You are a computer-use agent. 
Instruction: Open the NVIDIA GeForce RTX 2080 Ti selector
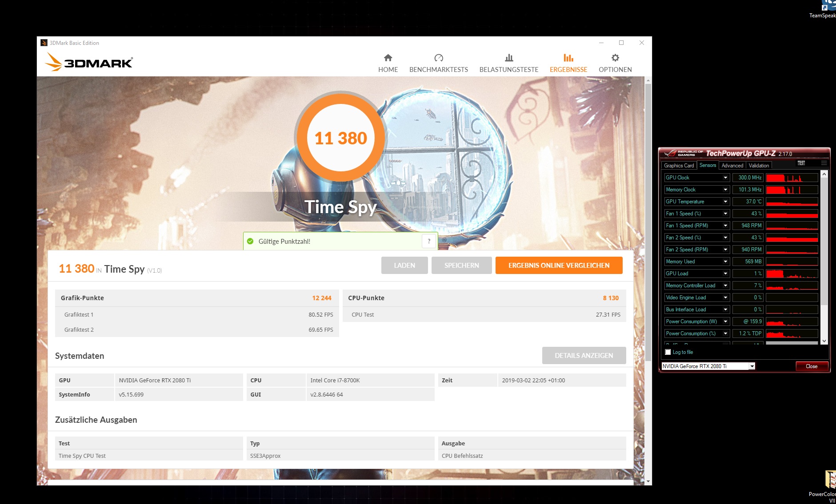(x=708, y=366)
